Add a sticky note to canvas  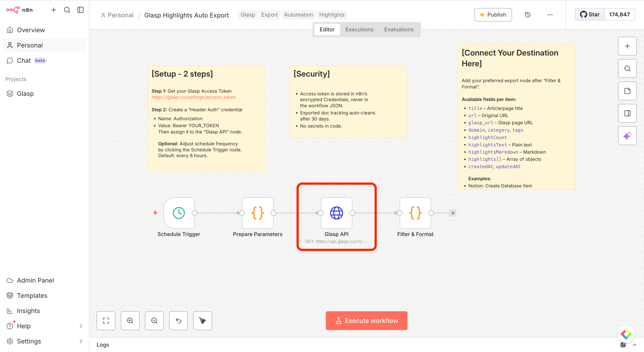point(627,91)
